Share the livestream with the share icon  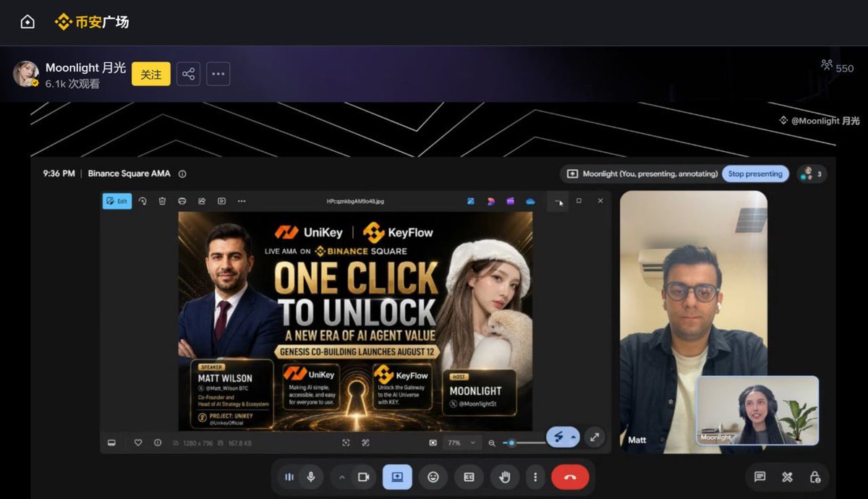[x=188, y=74]
